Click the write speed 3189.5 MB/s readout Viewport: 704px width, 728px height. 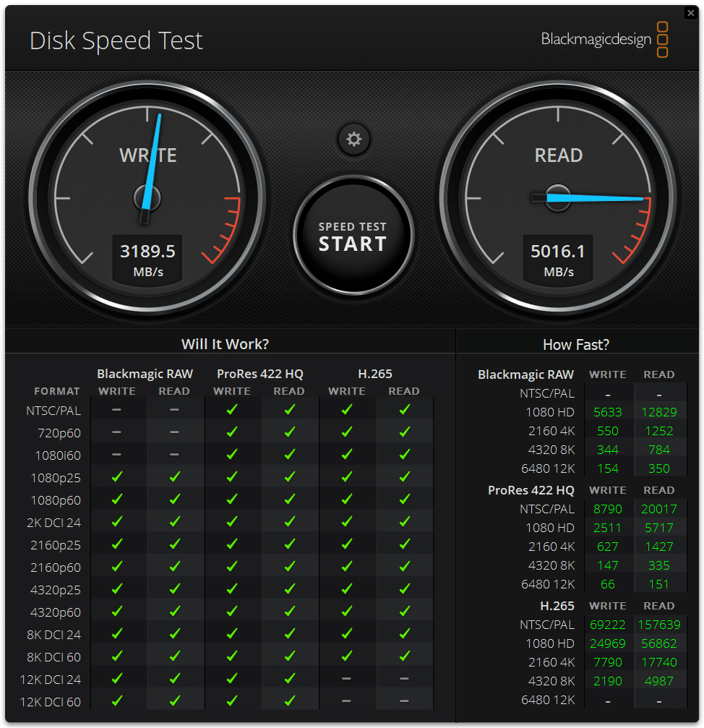point(147,259)
